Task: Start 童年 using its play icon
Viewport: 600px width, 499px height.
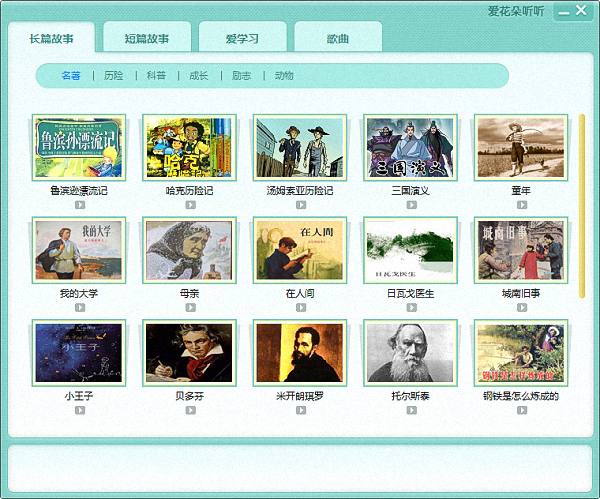Action: pyautogui.click(x=521, y=204)
